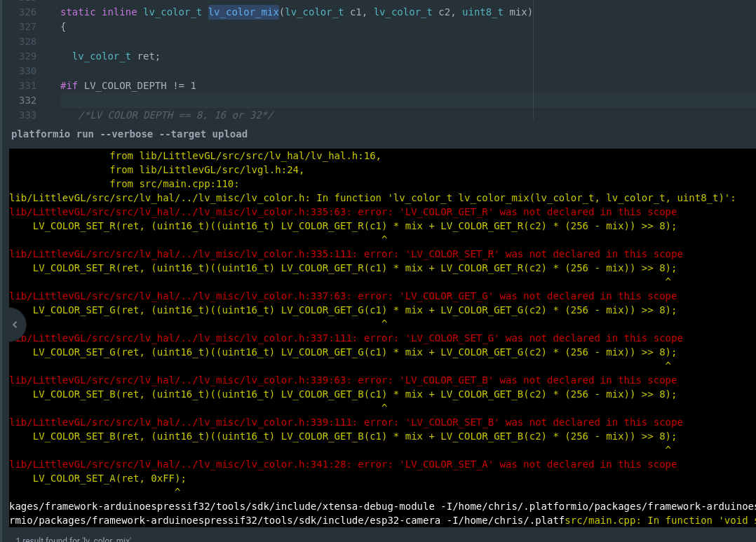This screenshot has height=542, width=756.
Task: Open the lv_color.h:335:63 LV_COLOR_GET_R error
Action: [344, 212]
